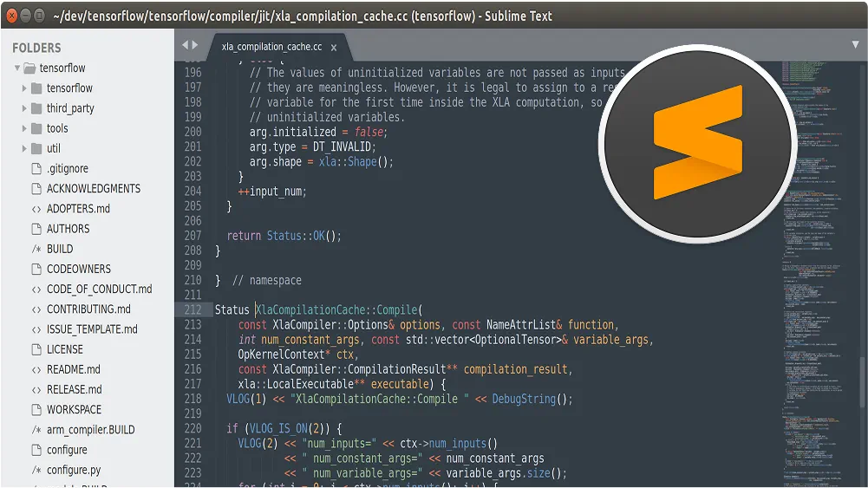Minimize the Sublime Text window
This screenshot has height=488, width=868.
pos(25,16)
